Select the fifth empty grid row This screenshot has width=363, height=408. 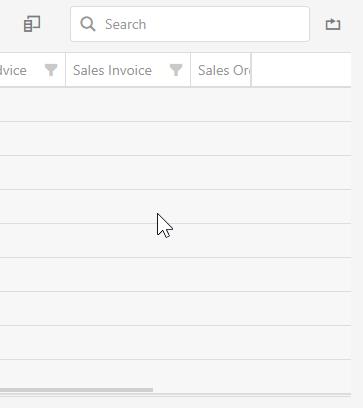(175, 241)
